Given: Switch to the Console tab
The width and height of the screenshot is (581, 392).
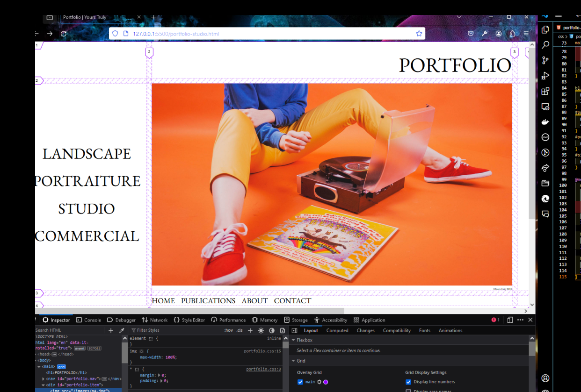Looking at the screenshot, I should [x=88, y=320].
